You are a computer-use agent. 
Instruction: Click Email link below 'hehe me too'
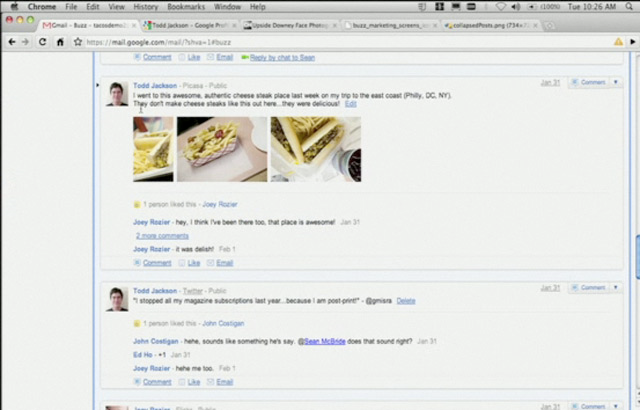point(224,382)
